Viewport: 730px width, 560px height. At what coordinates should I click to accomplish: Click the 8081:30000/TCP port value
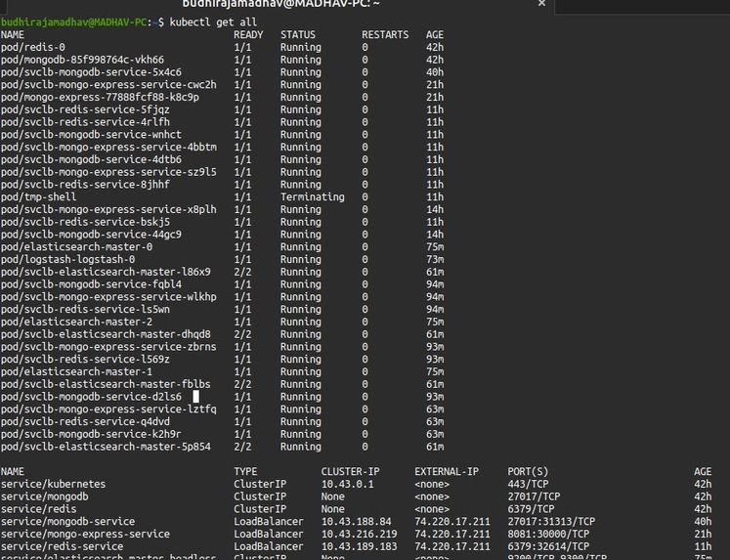click(x=548, y=534)
